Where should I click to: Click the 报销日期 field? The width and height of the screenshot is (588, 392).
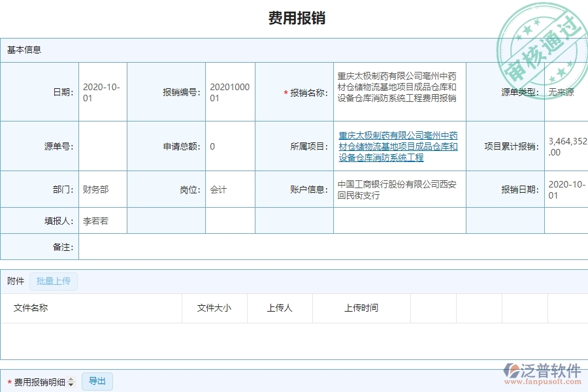pos(566,189)
